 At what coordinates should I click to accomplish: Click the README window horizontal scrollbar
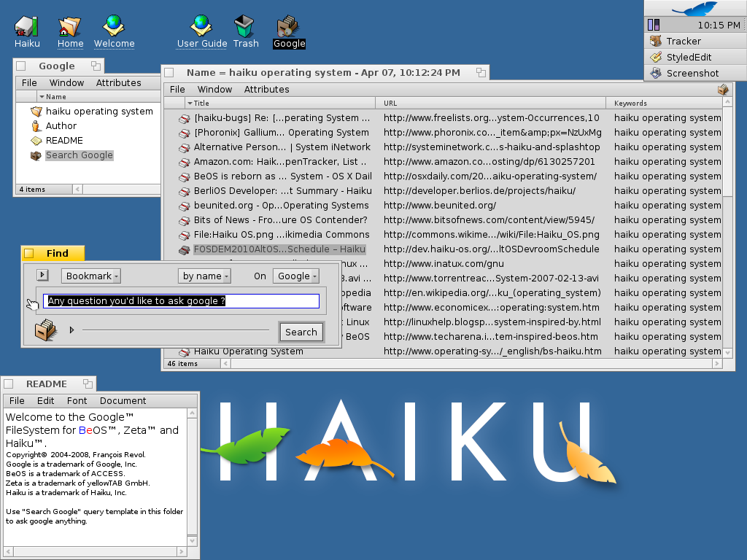pyautogui.click(x=94, y=551)
